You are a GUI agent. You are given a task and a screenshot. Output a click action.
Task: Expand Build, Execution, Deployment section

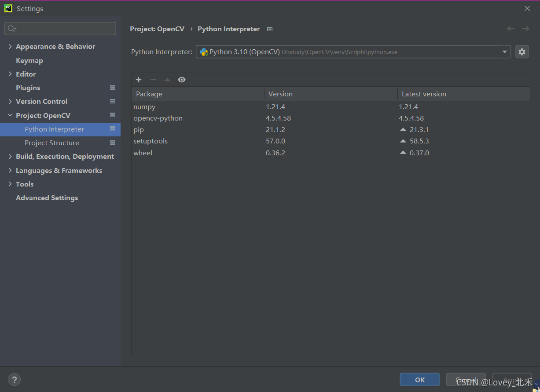click(x=10, y=156)
